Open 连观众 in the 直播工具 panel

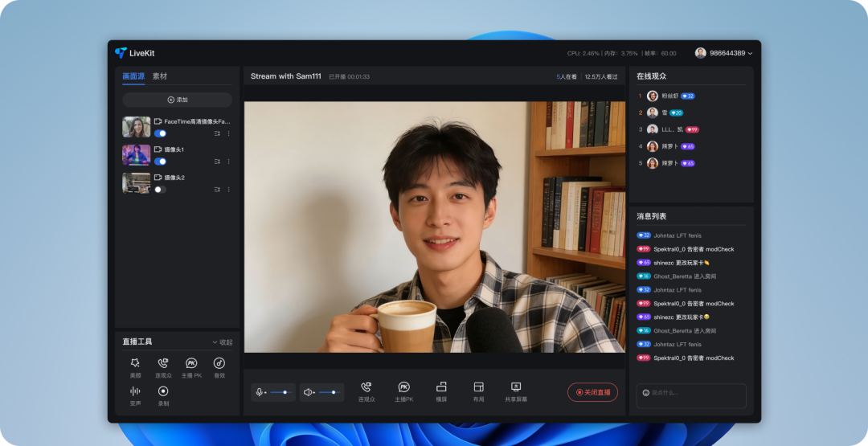coord(163,367)
